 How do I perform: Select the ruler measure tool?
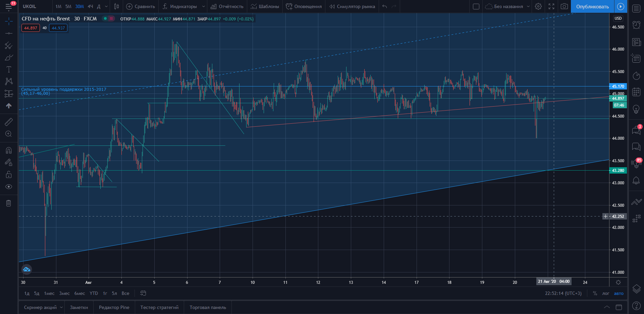tap(9, 122)
